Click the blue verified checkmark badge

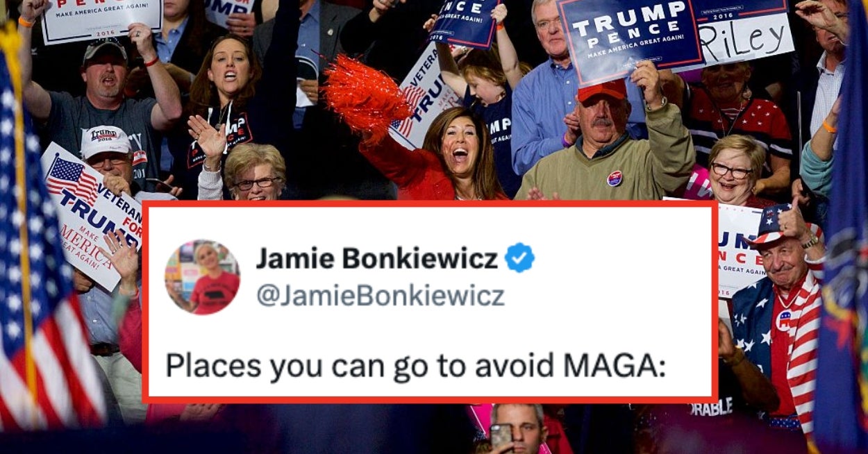(519, 258)
